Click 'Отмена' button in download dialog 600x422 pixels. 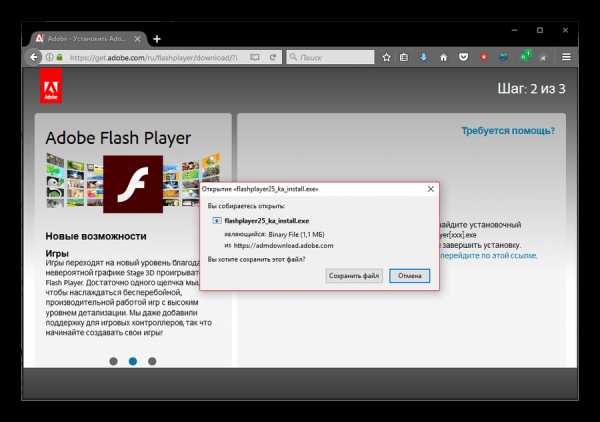[x=409, y=276]
